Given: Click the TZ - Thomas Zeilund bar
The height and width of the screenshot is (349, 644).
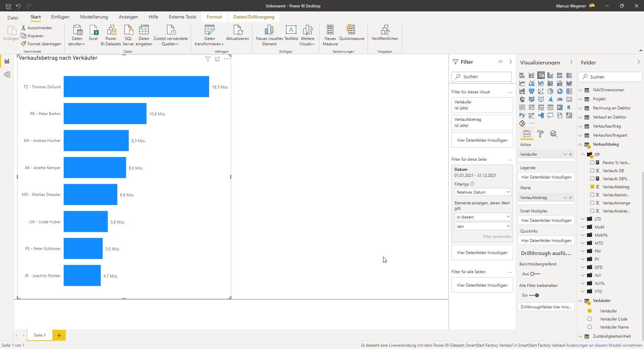Looking at the screenshot, I should 136,87.
